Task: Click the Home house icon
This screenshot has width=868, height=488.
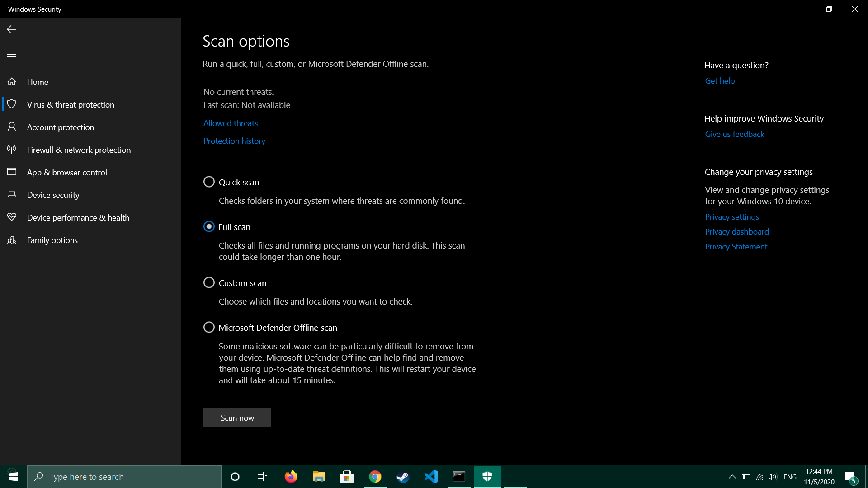Action: 12,82
